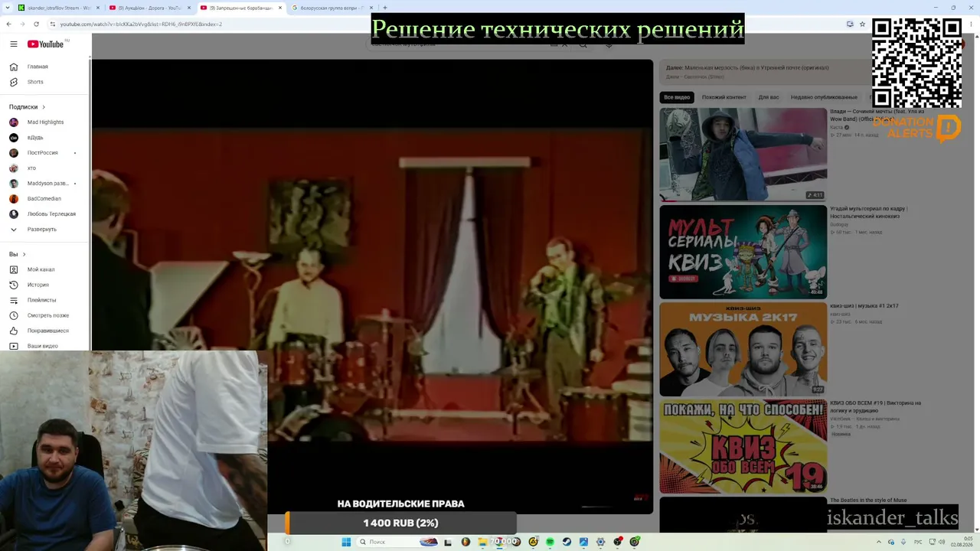
Task: Close the iskander_istrafilov Stream tab
Action: pos(98,8)
